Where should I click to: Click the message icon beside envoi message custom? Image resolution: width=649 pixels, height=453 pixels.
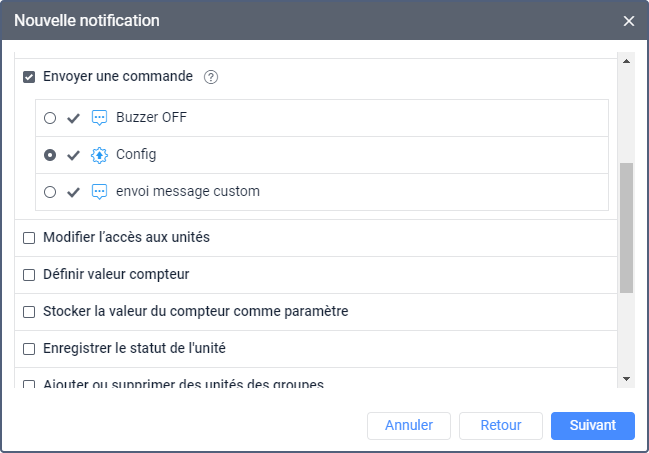[99, 192]
